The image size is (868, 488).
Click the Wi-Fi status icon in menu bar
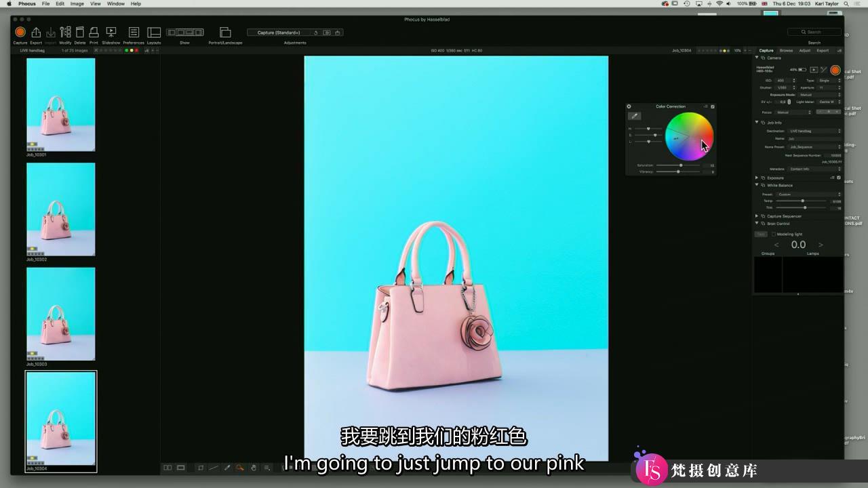tap(719, 3)
